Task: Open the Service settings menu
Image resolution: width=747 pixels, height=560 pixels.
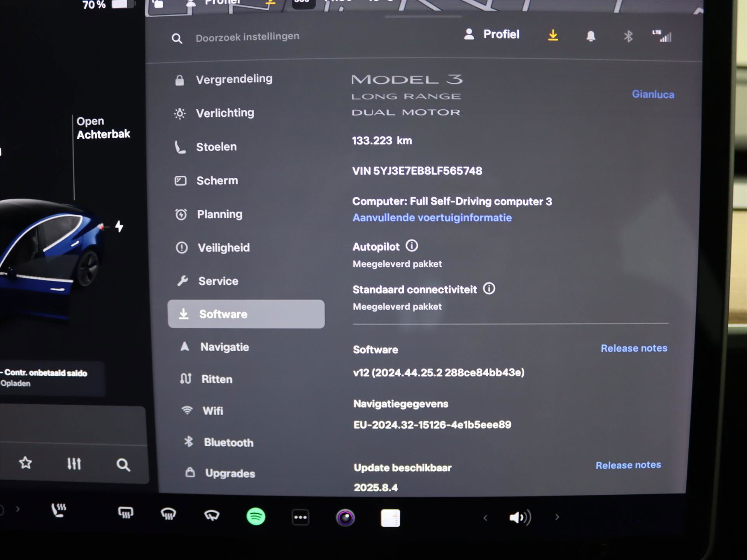Action: tap(207, 281)
